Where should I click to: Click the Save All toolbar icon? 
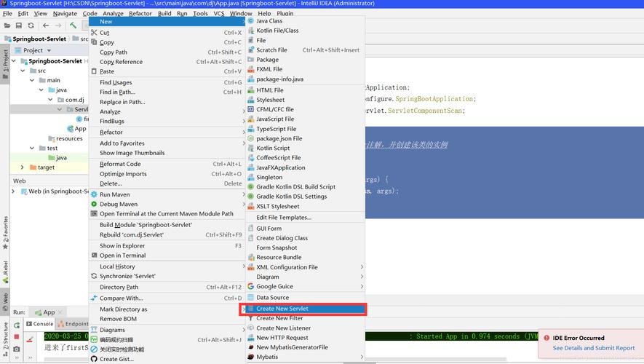tap(19, 25)
